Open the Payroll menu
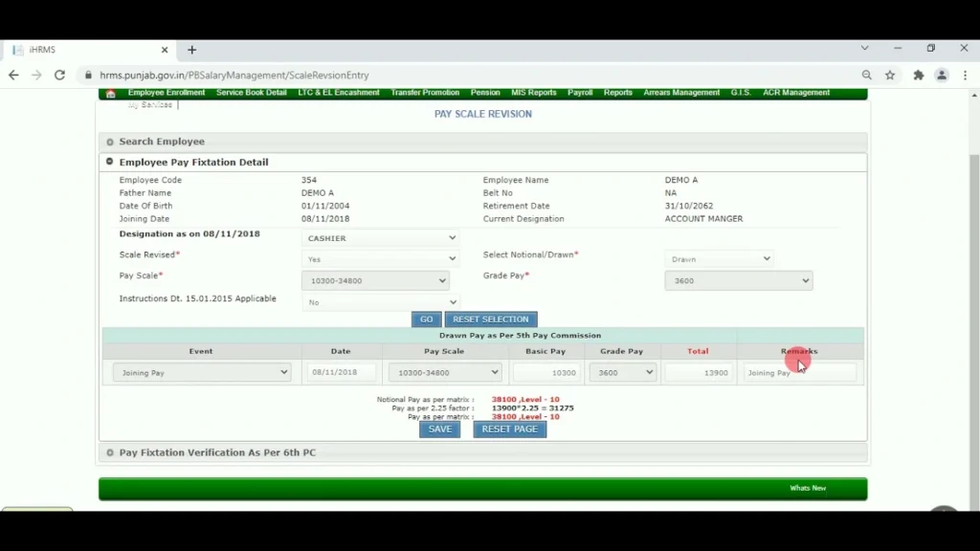980x551 pixels. (x=582, y=93)
